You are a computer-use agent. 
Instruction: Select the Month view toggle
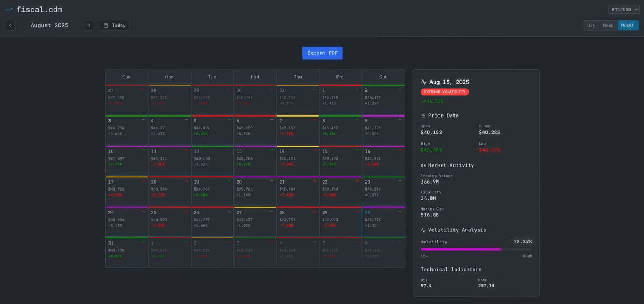pos(627,25)
